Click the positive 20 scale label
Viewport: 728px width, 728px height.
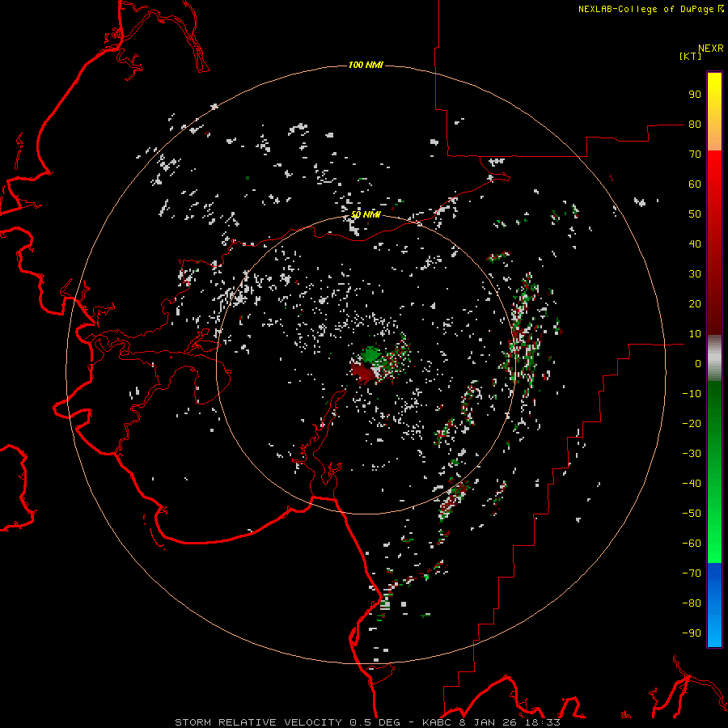pyautogui.click(x=695, y=304)
